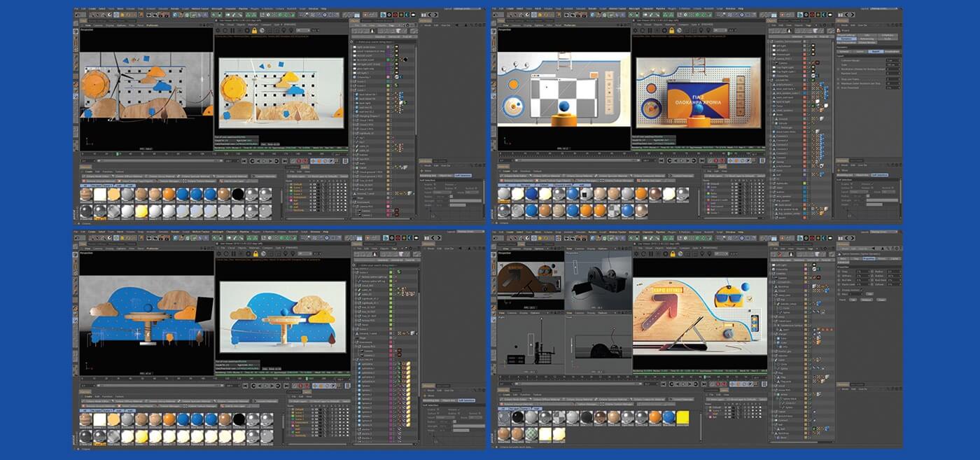This screenshot has width=980, height=460.
Task: Select the black material swatch in the windmill scene
Action: pos(238,195)
